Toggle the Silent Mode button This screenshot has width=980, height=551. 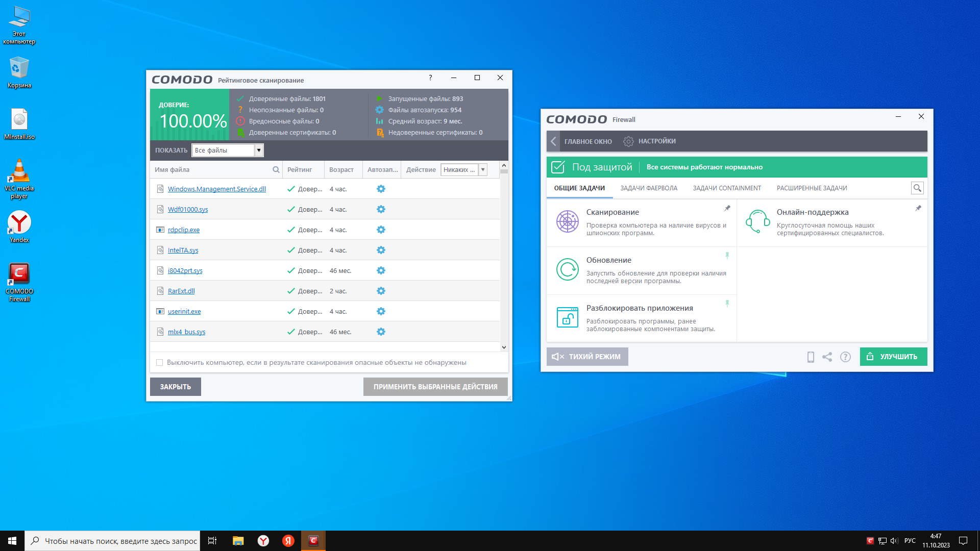(587, 357)
